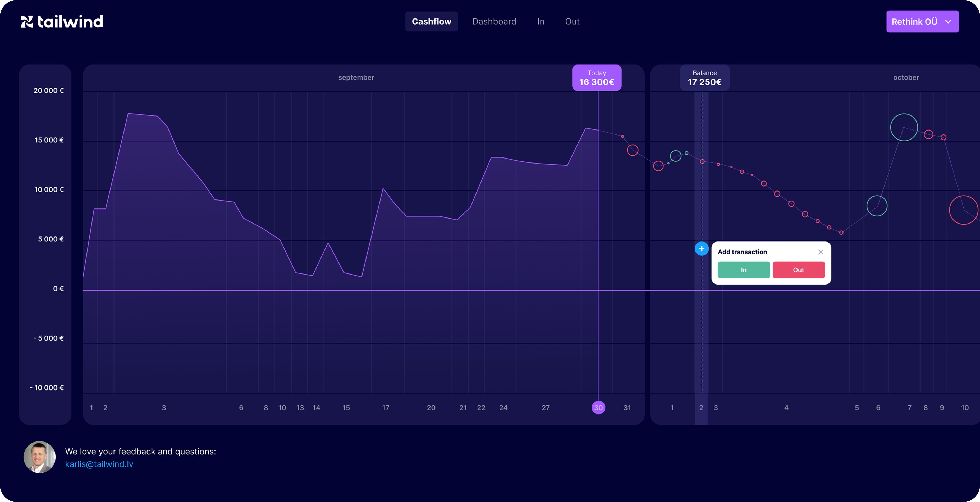Click the large green income circle on October 7
Viewport: 980px width, 502px height.
pos(904,127)
